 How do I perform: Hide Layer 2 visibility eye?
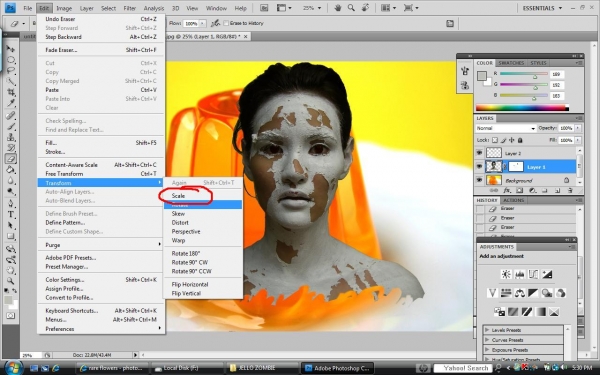coord(479,153)
